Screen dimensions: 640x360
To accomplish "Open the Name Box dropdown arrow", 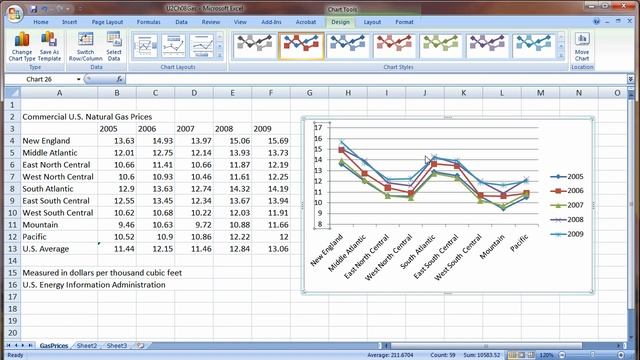I will pyautogui.click(x=78, y=79).
